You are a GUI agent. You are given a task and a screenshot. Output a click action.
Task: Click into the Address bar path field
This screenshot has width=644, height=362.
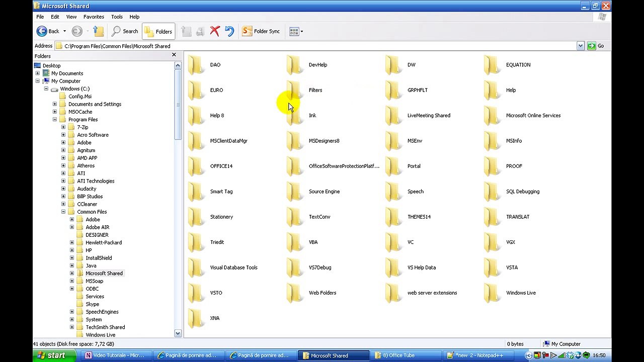click(316, 46)
